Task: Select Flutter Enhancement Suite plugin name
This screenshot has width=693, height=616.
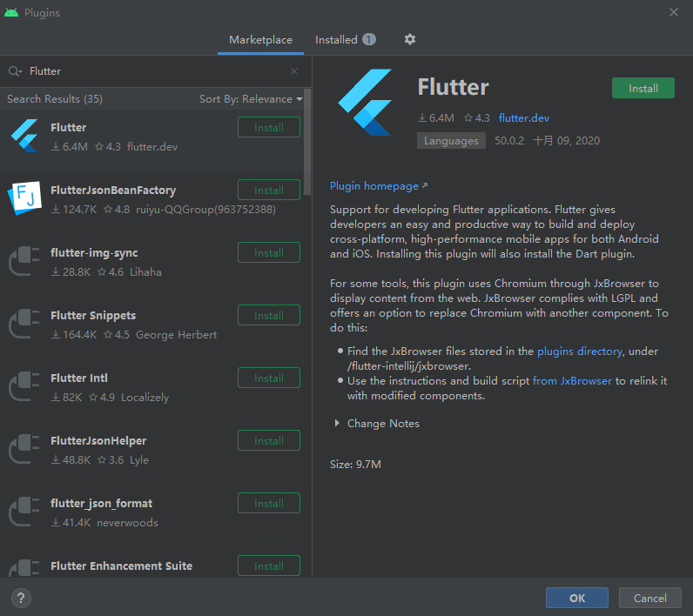Action: 122,566
